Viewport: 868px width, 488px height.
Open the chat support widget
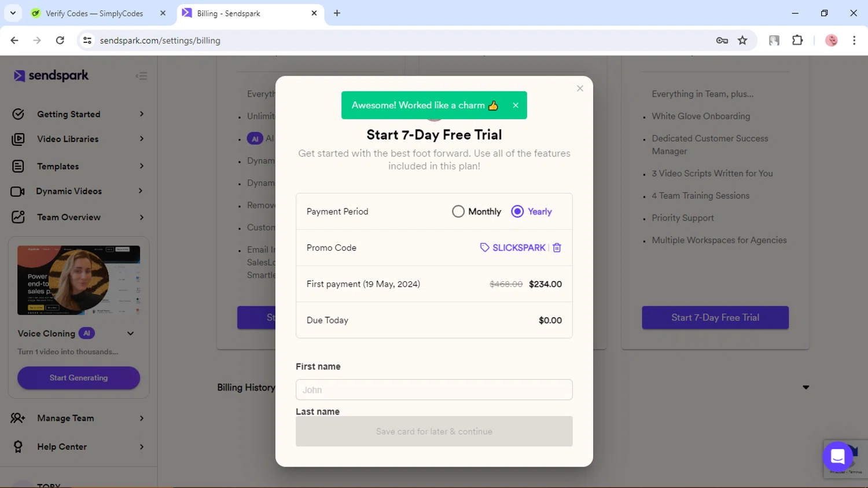(837, 457)
